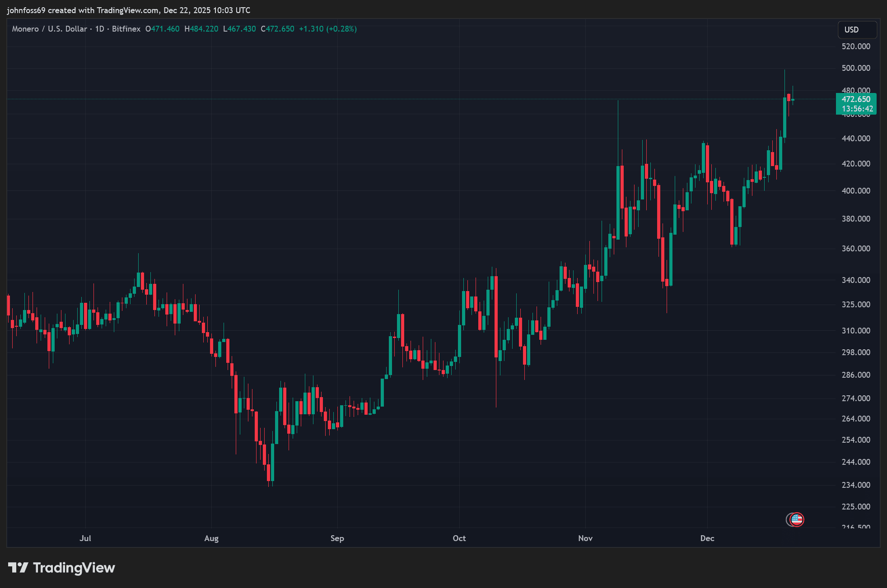Click the 1D interval label in the chart legend
Image resolution: width=887 pixels, height=588 pixels.
pos(99,29)
